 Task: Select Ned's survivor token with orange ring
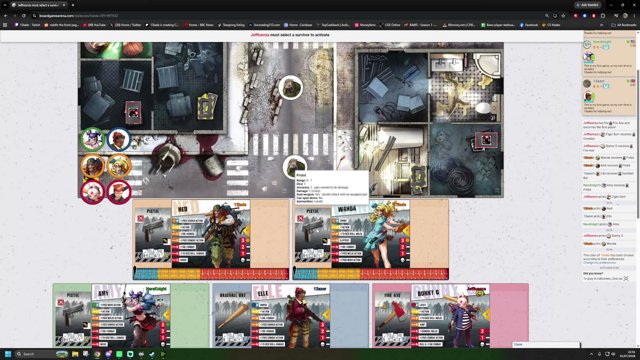[x=93, y=166]
